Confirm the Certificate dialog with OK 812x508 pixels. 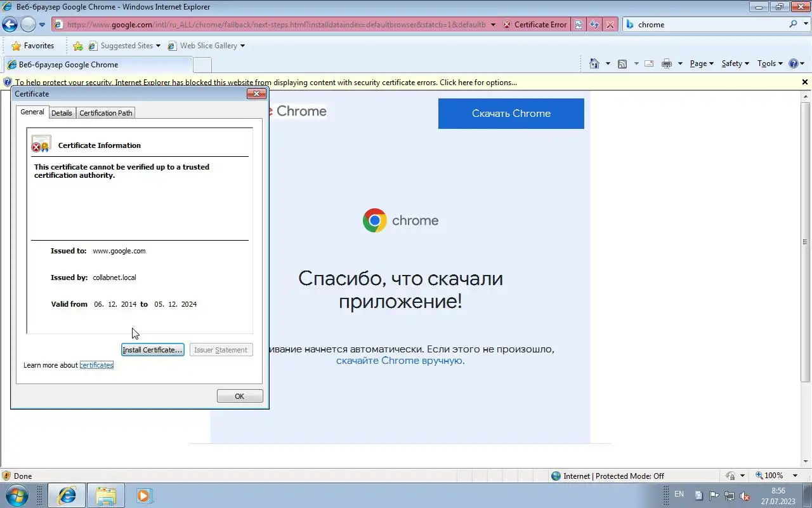(x=240, y=396)
